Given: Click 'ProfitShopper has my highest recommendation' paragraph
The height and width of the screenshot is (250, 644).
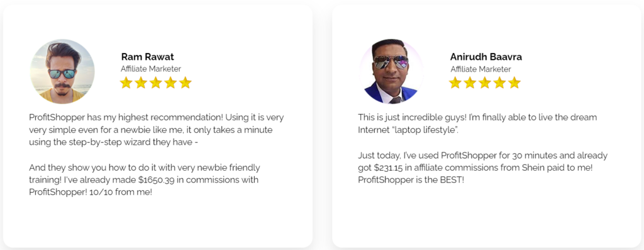Looking at the screenshot, I should click(x=157, y=130).
